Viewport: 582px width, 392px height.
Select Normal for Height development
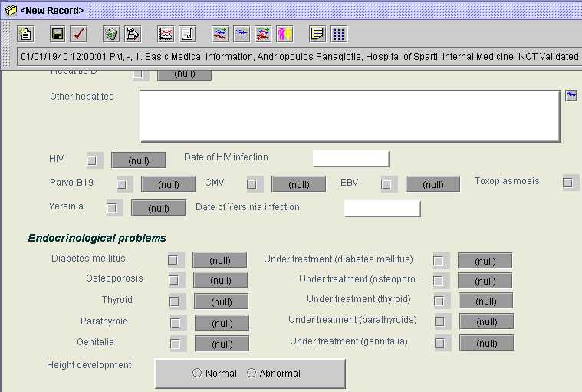pos(197,374)
